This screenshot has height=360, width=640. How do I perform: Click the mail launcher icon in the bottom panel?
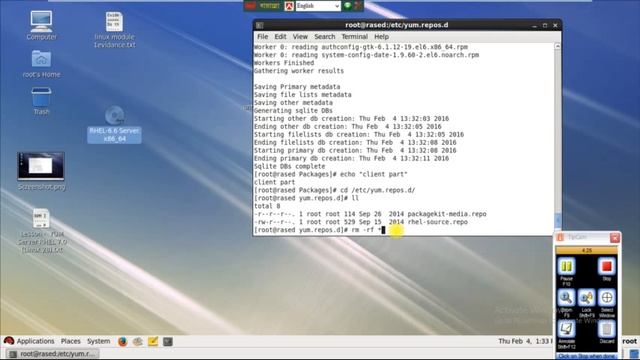pos(138,341)
